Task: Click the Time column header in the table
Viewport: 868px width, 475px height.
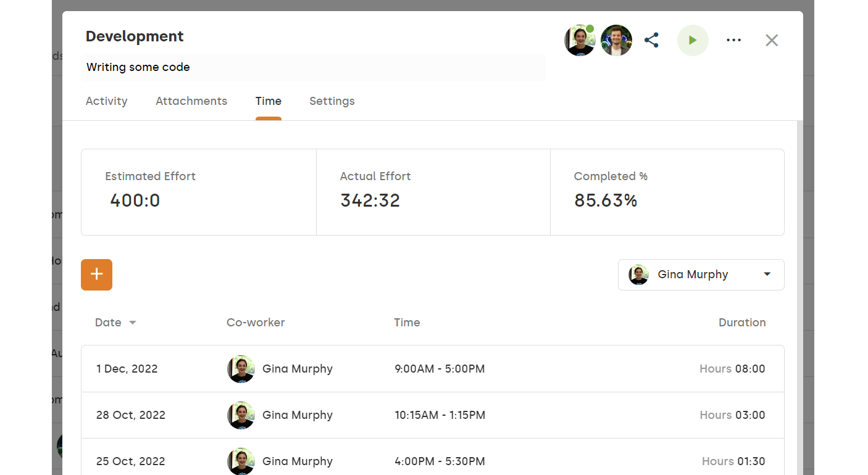Action: coord(407,323)
